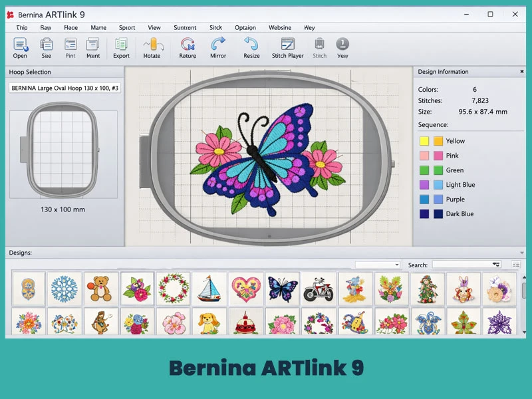
Task: Choose the Christmas tree girl thumbnail
Action: [x=427, y=289]
